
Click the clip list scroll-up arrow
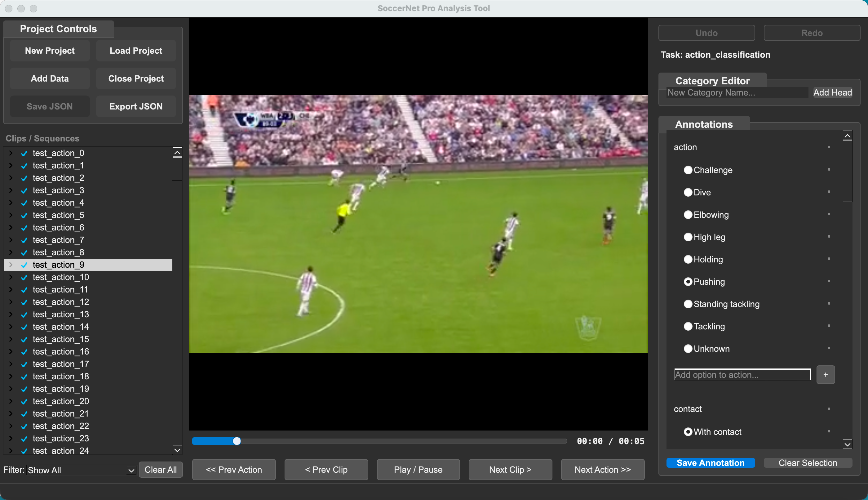(x=177, y=153)
